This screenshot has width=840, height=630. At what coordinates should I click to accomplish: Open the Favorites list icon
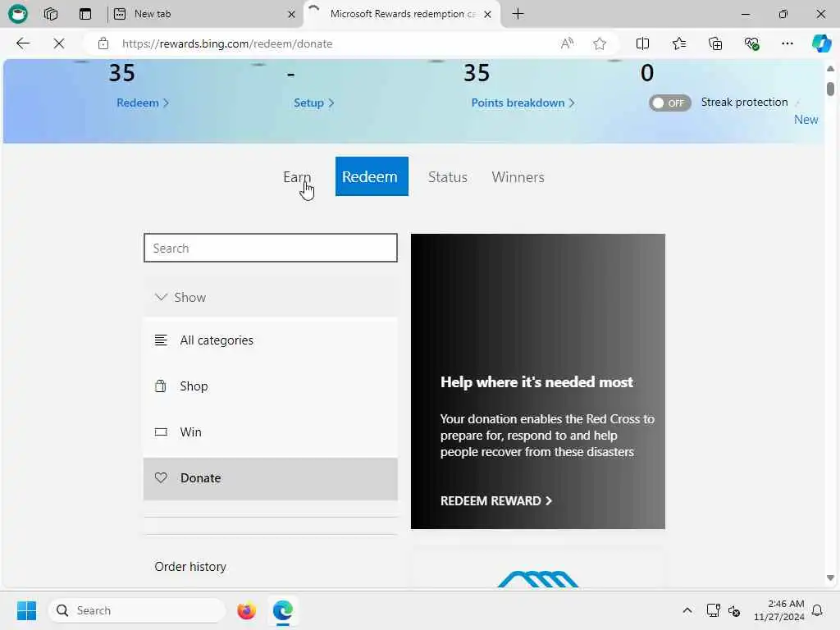pyautogui.click(x=678, y=43)
